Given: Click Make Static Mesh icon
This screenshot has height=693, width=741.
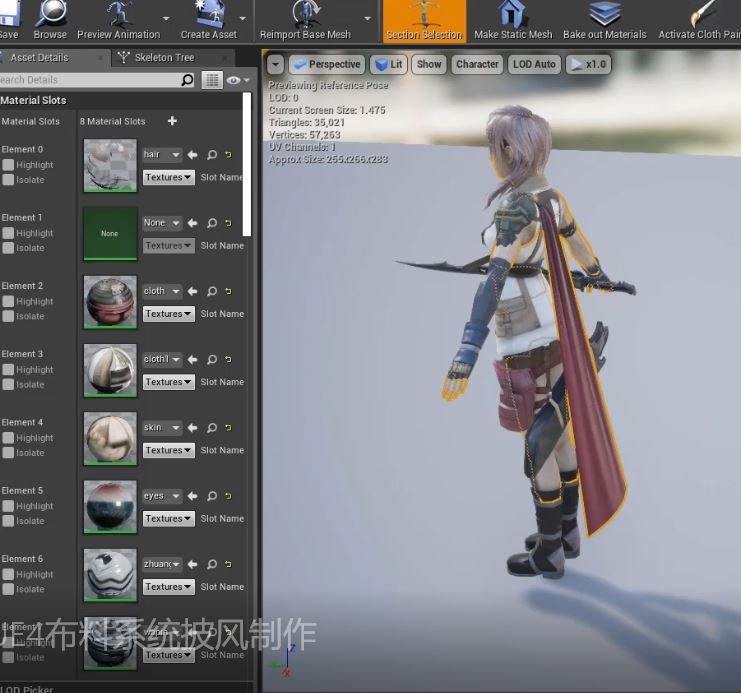Looking at the screenshot, I should [512, 15].
